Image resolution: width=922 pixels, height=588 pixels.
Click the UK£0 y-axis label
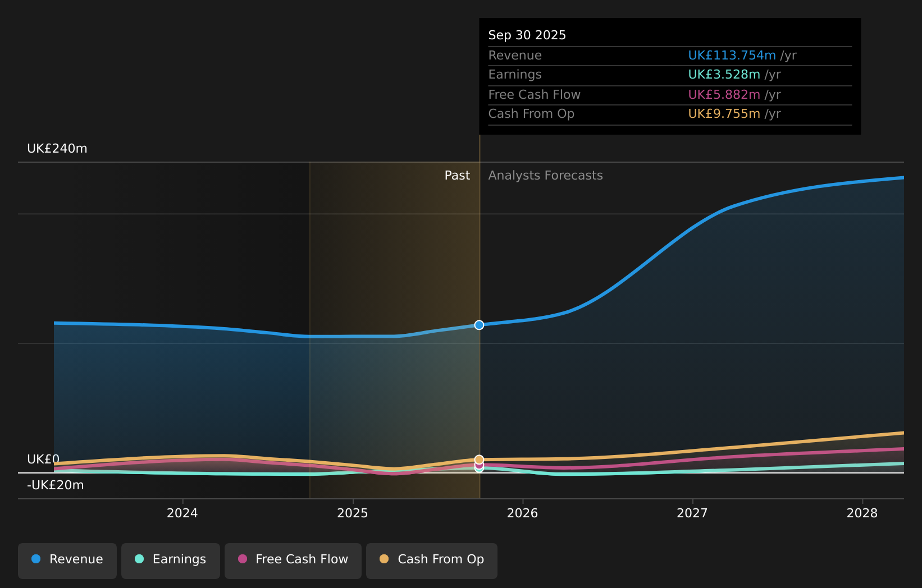pos(43,460)
